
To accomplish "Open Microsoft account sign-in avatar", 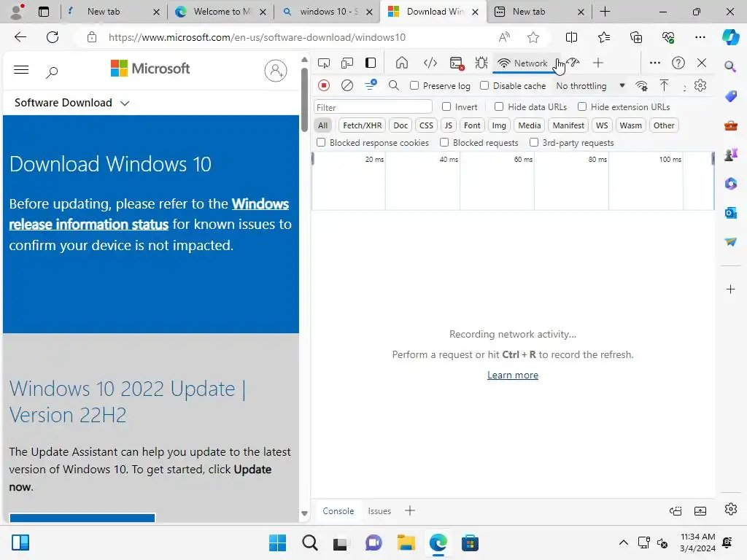I will (x=275, y=71).
